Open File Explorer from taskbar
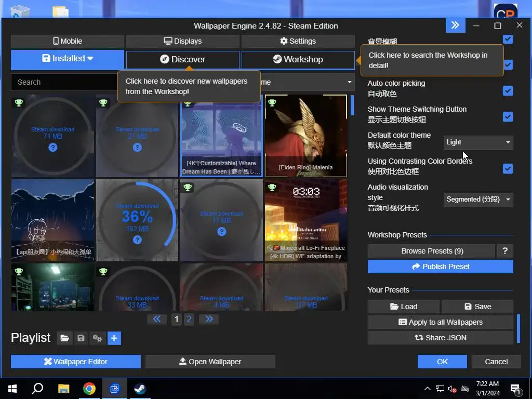This screenshot has width=532, height=399. click(x=63, y=389)
